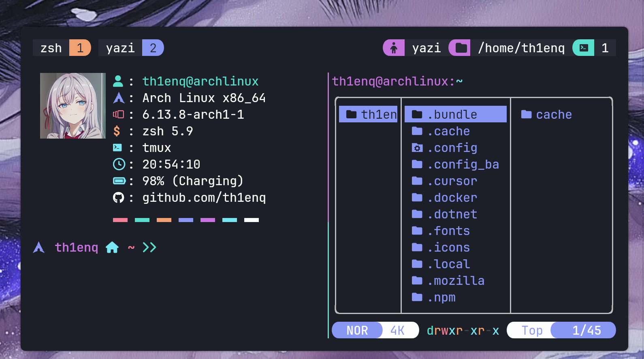The width and height of the screenshot is (644, 359).
Task: Click the NOR mode indicator
Action: [x=357, y=330]
